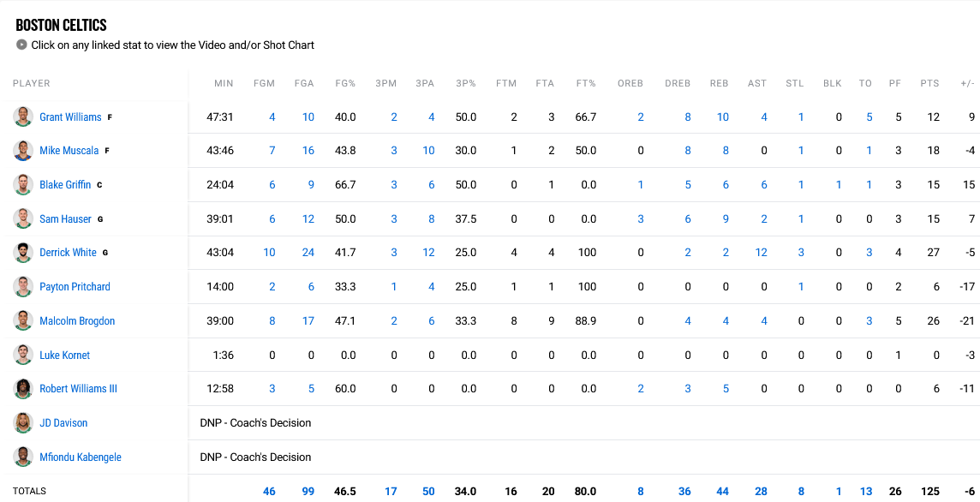
Task: Click Derrick White's player headshot
Action: click(x=22, y=252)
